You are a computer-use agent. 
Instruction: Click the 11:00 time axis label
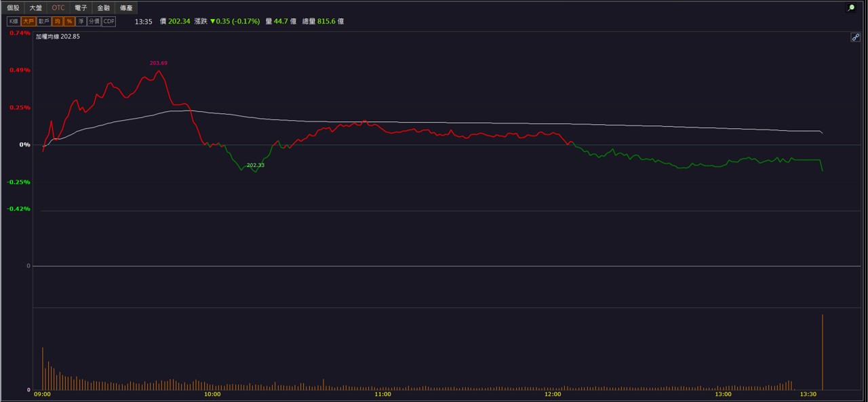(382, 395)
